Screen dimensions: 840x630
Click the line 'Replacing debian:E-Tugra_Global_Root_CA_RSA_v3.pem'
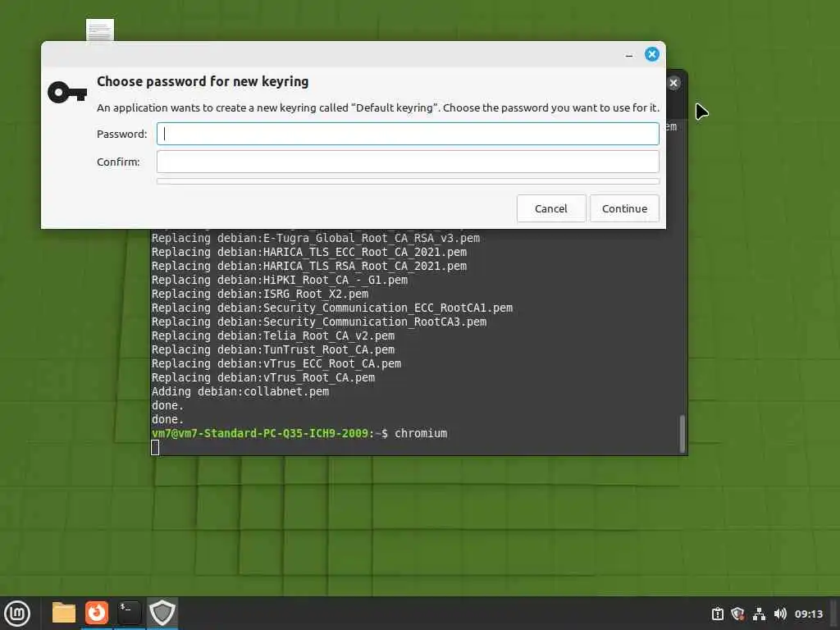(x=316, y=239)
